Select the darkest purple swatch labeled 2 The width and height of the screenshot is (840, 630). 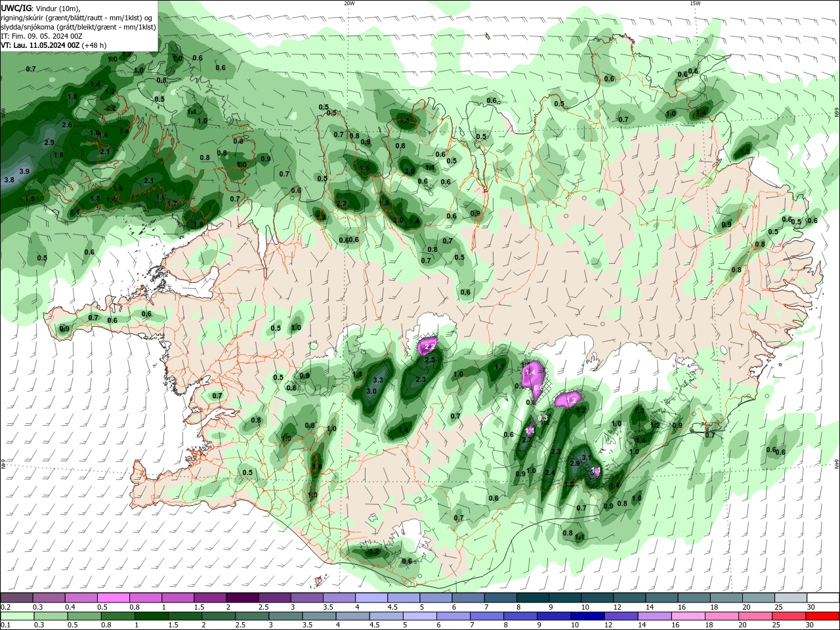pos(242,597)
